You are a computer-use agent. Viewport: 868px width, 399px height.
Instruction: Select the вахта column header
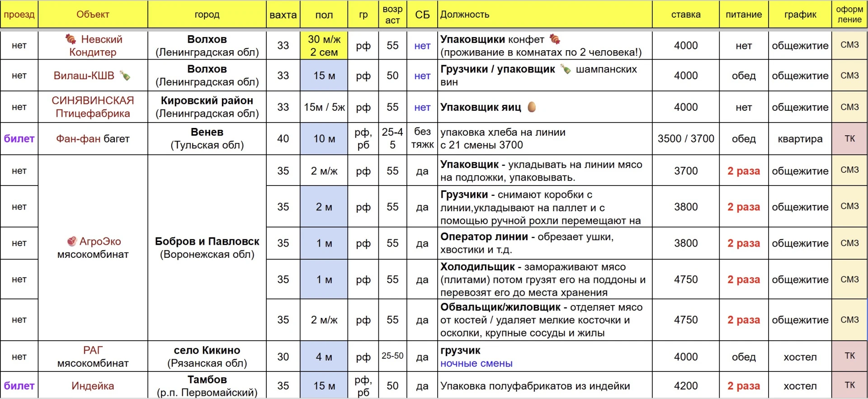click(x=283, y=14)
